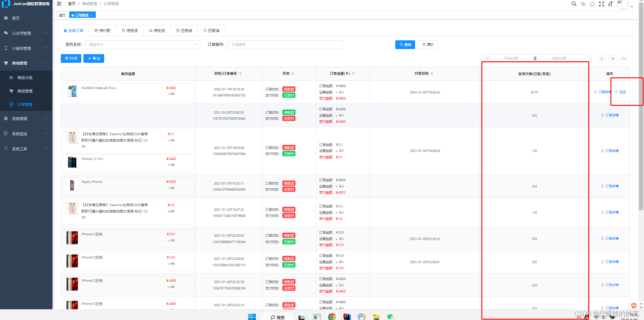This screenshot has width=644, height=320.
Task: Click the iPhone 12 Pro product thumbnail
Action: pos(72,162)
